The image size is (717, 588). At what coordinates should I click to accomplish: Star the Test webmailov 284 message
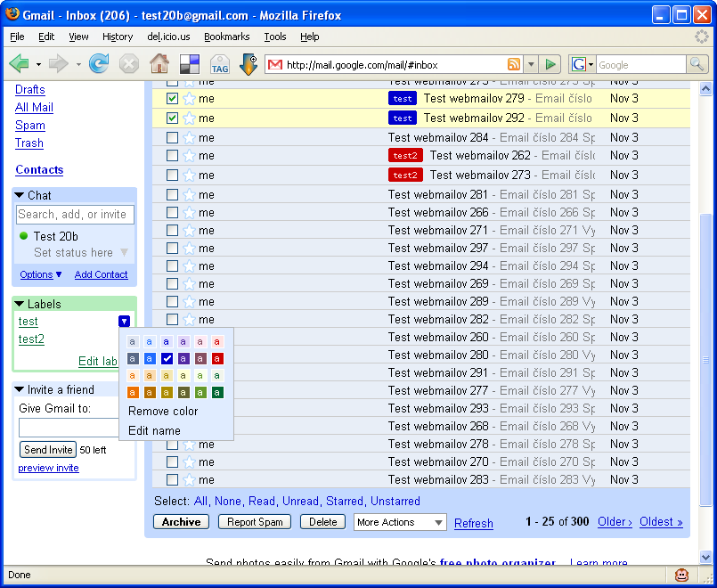[190, 137]
